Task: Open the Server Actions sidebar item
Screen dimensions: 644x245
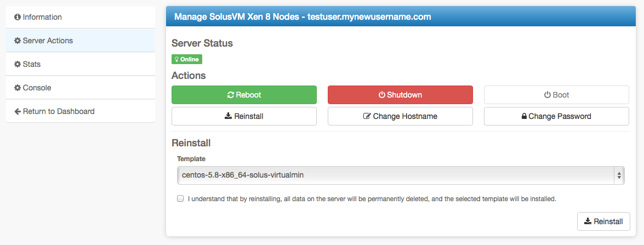Action: tap(48, 41)
